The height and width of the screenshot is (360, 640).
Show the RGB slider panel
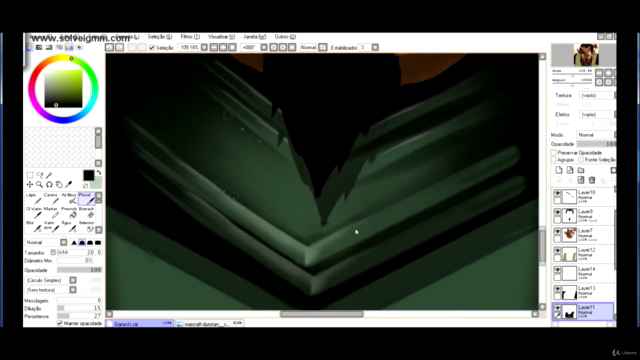point(39,47)
